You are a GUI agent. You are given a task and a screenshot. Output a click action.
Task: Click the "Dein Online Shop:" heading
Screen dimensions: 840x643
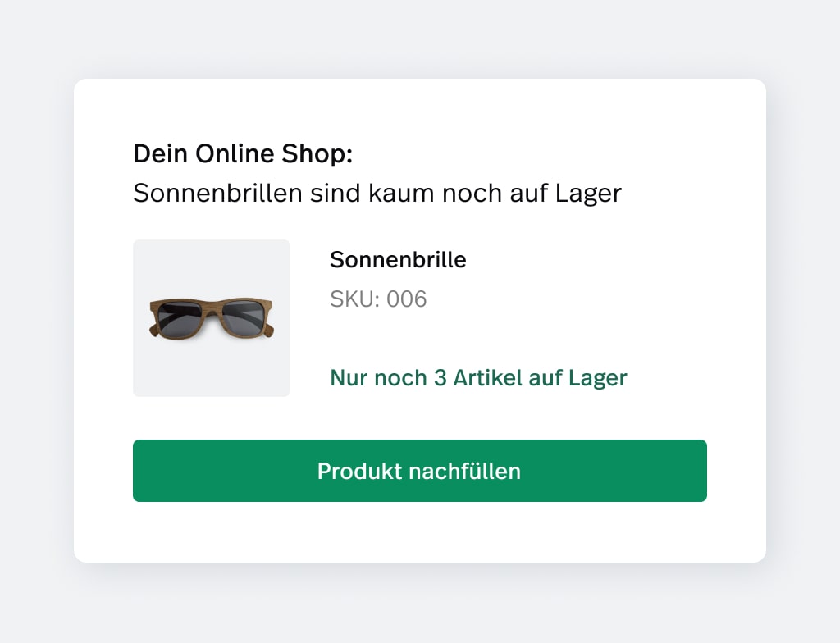tap(243, 153)
